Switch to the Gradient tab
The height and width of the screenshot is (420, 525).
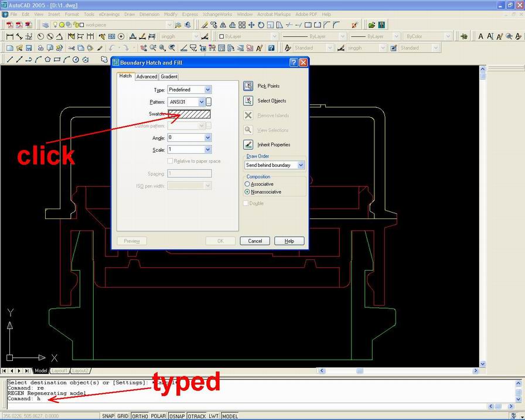(x=169, y=76)
